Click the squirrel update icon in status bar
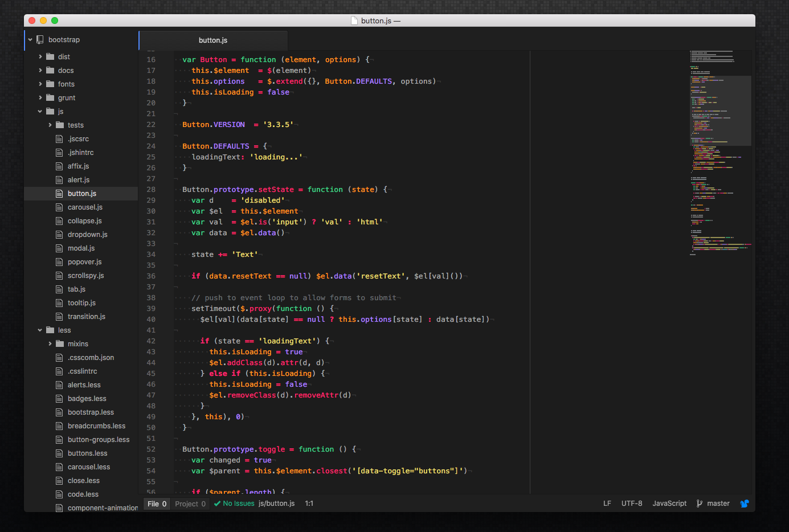 click(x=745, y=504)
